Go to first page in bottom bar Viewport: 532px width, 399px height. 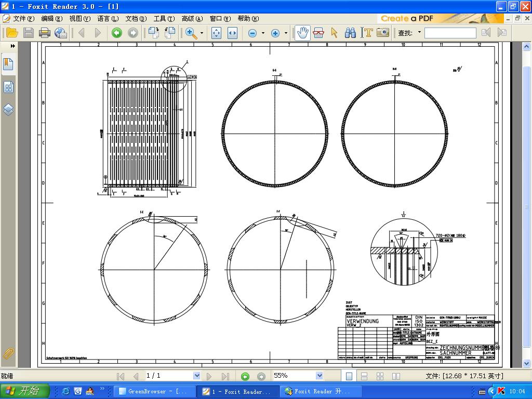(x=121, y=376)
